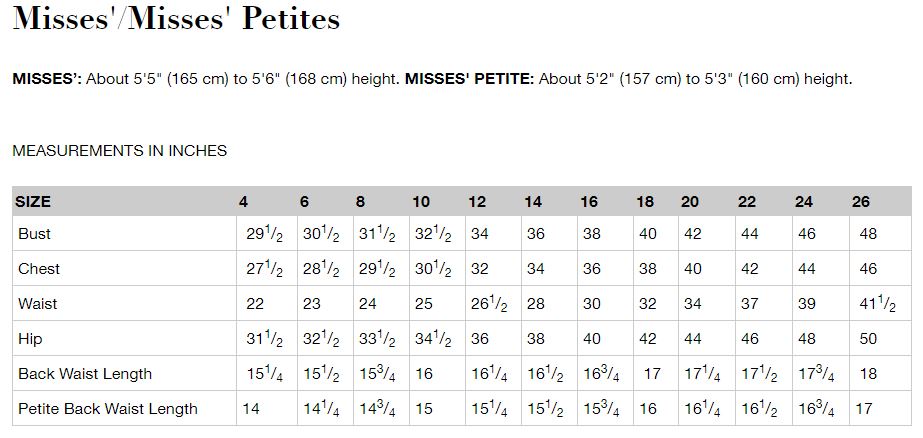Click the Bust value 34 for size 12
This screenshot has height=438, width=923.
click(480, 234)
